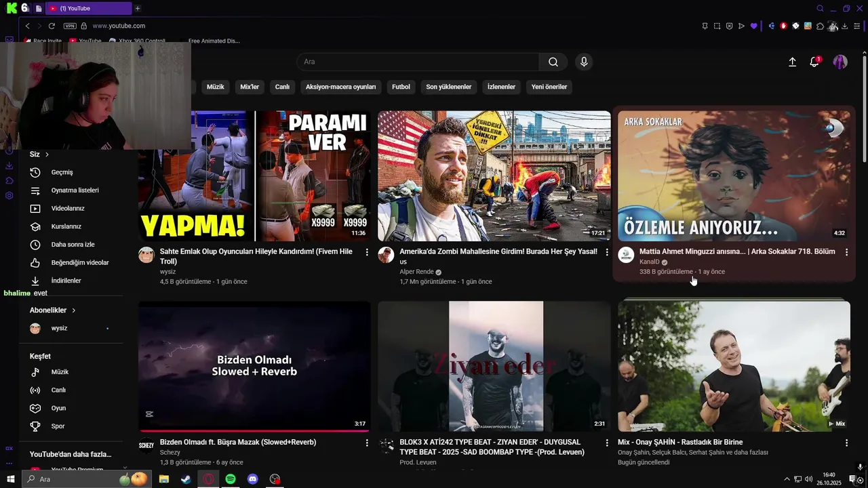Image resolution: width=868 pixels, height=488 pixels.
Task: Open the YouTube bookmark in bookmarks bar
Action: pos(85,41)
